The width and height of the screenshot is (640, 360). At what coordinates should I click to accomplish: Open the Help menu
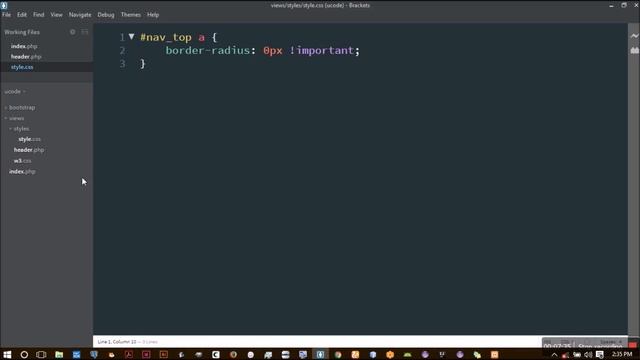[x=153, y=15]
